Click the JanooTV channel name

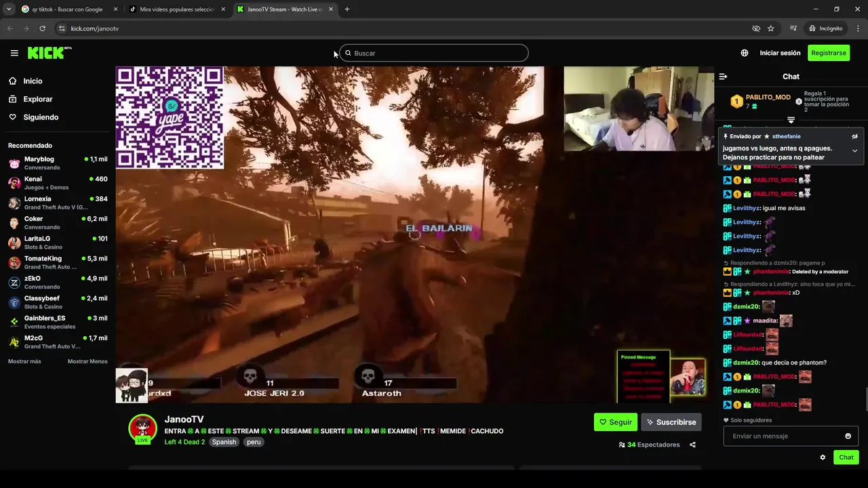(184, 420)
